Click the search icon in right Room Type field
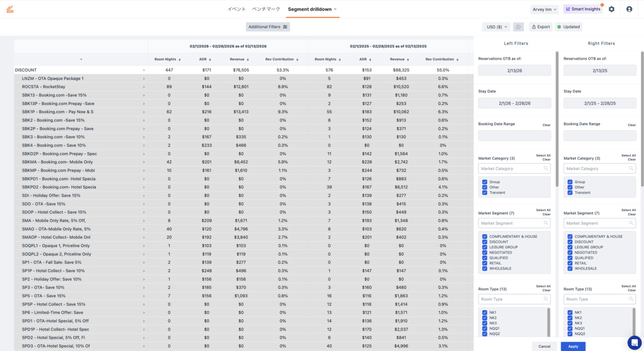This screenshot has height=351, width=644. 631,299
